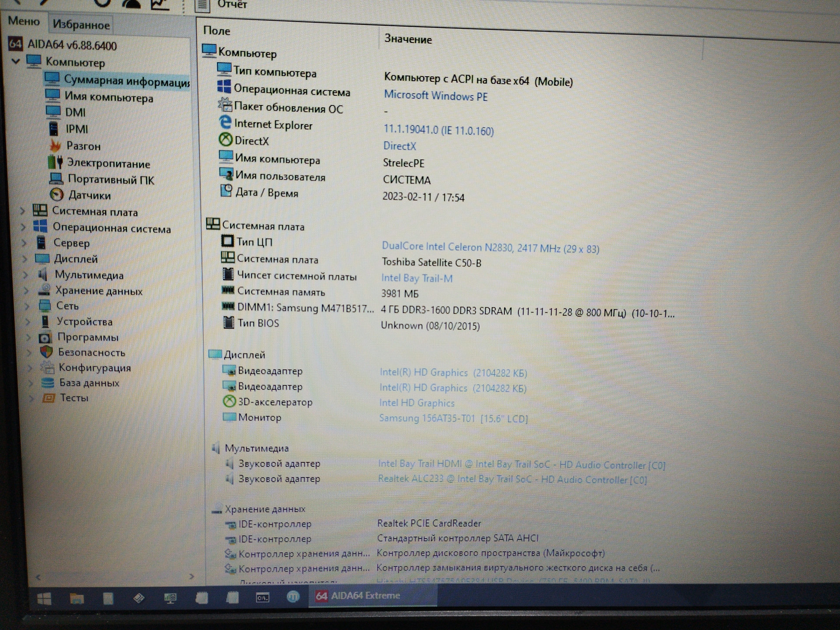Select the Системная память row
Image resolution: width=840 pixels, height=630 pixels.
319,292
